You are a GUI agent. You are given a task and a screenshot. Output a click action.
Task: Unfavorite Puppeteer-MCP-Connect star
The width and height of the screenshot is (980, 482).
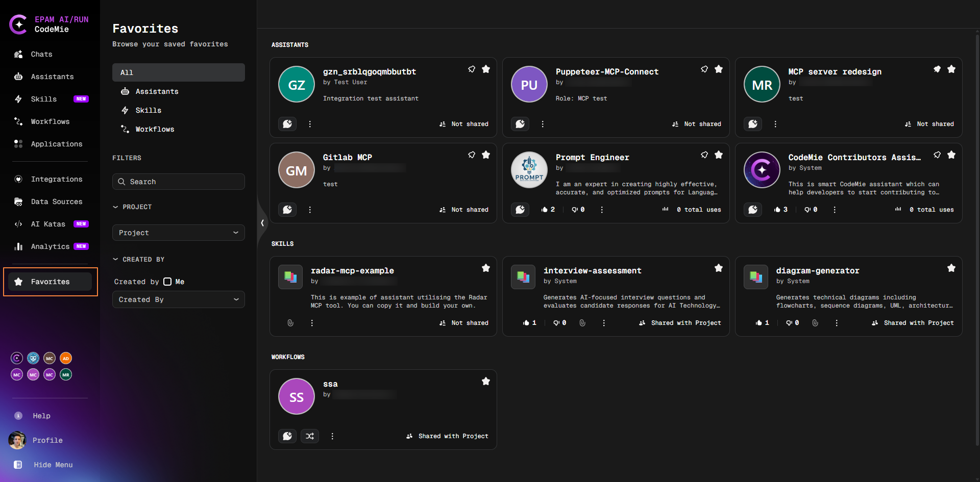tap(719, 69)
